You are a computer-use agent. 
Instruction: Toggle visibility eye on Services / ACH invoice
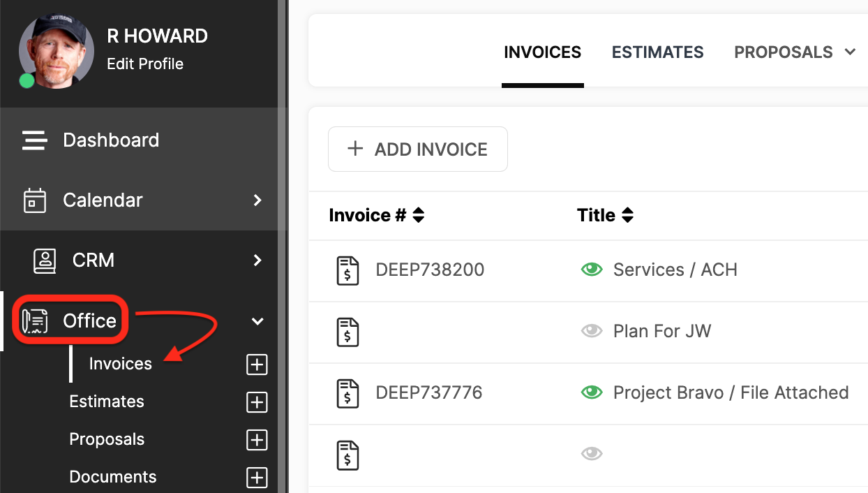tap(591, 269)
